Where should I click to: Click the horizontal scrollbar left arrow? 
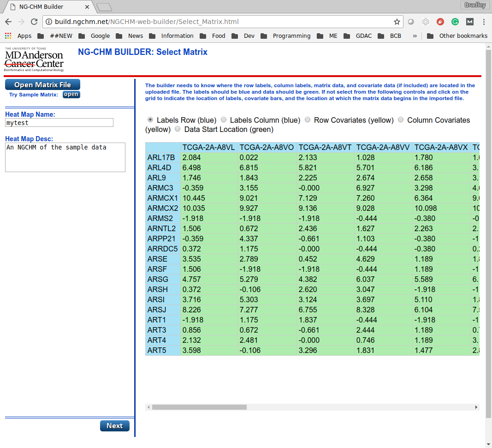click(148, 407)
